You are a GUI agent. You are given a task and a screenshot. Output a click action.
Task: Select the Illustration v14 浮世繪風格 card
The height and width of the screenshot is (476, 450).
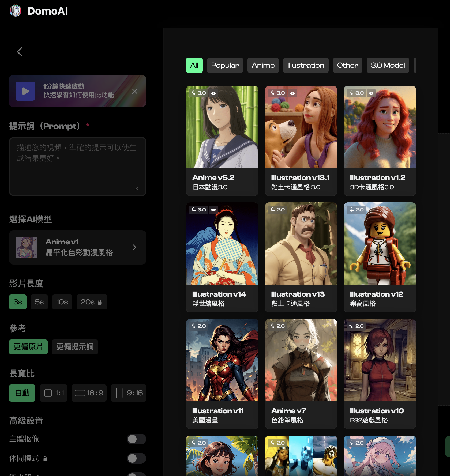coord(222,257)
